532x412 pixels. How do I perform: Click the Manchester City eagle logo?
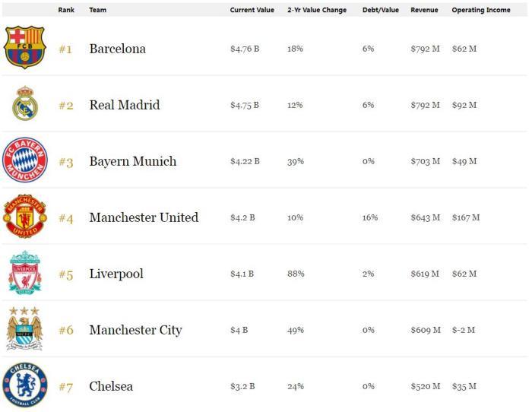click(x=25, y=329)
